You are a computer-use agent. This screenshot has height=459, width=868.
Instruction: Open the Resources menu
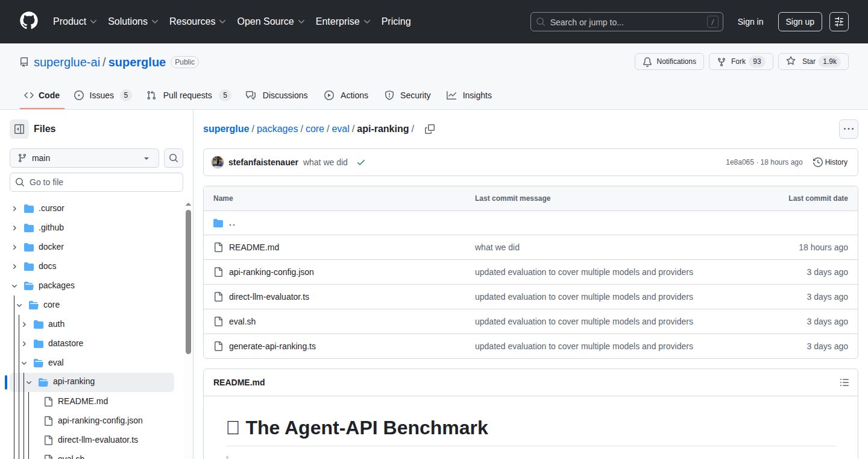[x=198, y=22]
